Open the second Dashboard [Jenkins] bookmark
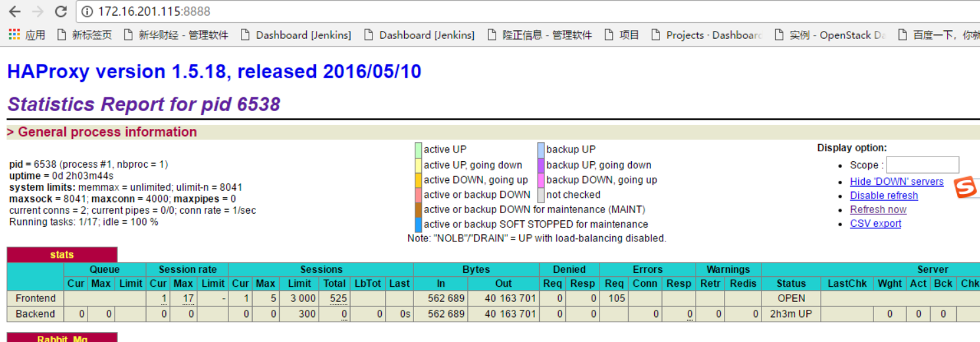 419,35
